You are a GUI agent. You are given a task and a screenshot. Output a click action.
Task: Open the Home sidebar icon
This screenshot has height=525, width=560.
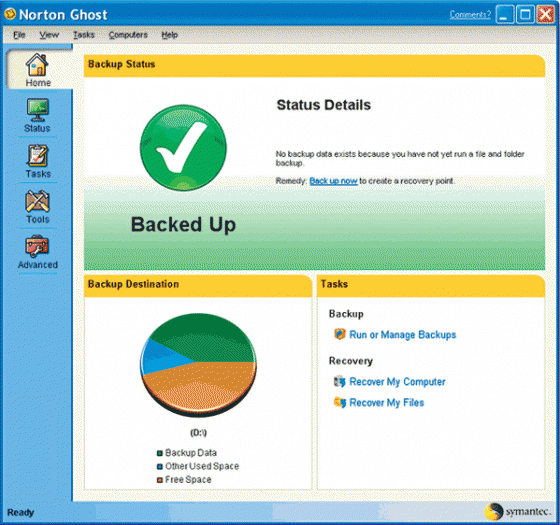pyautogui.click(x=37, y=65)
